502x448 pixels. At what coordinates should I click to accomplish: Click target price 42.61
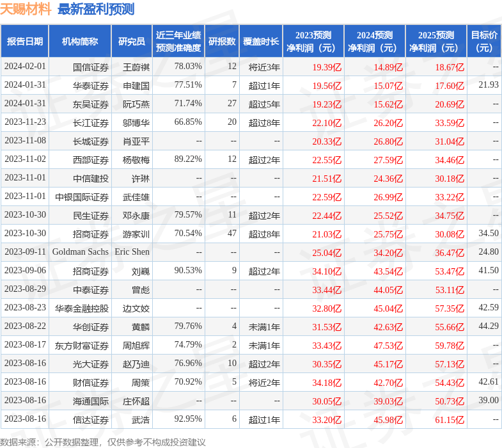click(x=489, y=382)
